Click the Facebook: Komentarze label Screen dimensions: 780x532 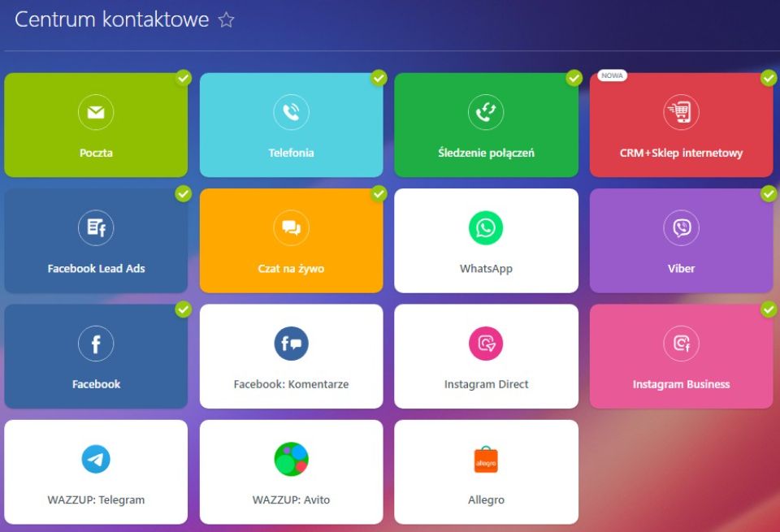pyautogui.click(x=291, y=384)
